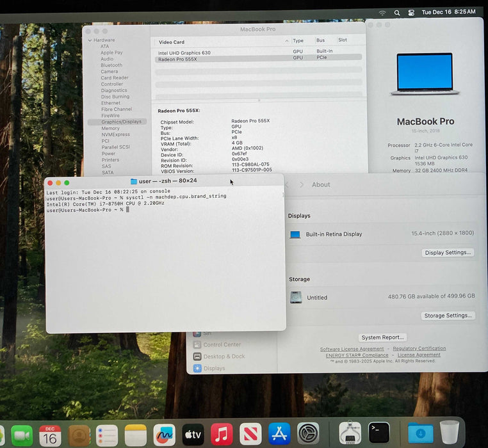Select Bluetooth in hardware sidebar
Screen dimensions: 488x448
tap(111, 65)
